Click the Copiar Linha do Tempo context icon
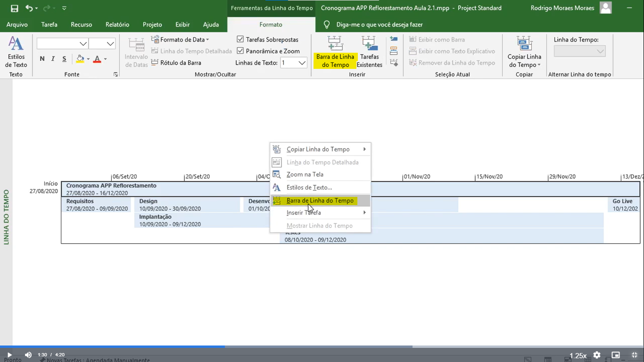The height and width of the screenshot is (362, 644). tap(277, 149)
